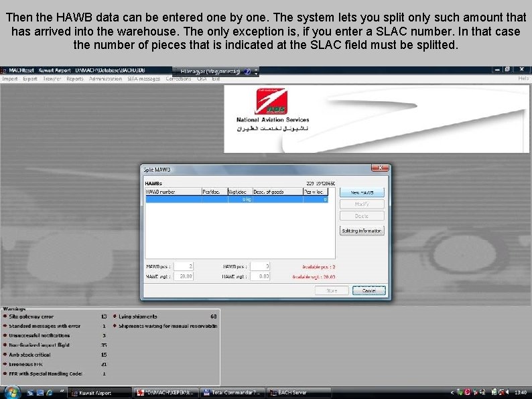Open the Exit menu
The image size is (532, 399).
click(x=216, y=78)
